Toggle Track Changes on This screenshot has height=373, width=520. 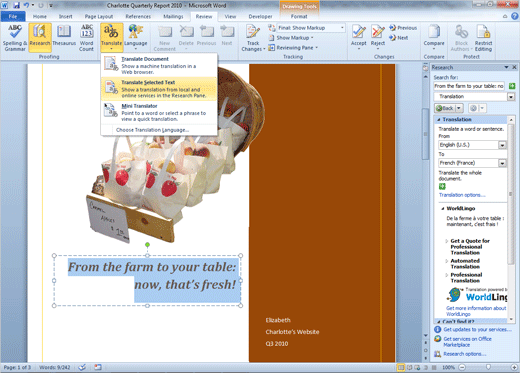click(253, 38)
